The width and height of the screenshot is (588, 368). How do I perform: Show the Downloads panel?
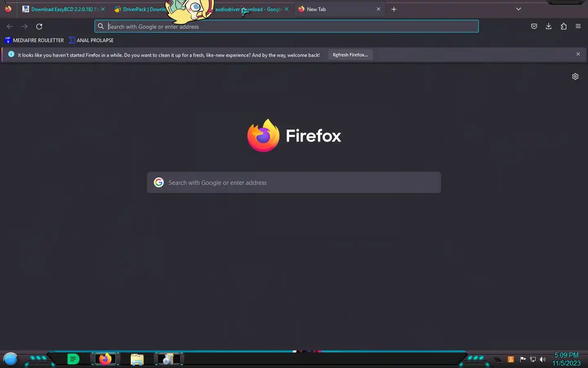point(548,27)
